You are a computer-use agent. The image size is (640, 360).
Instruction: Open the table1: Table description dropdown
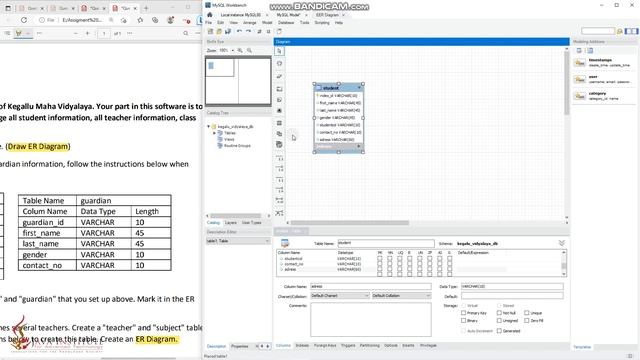point(238,241)
